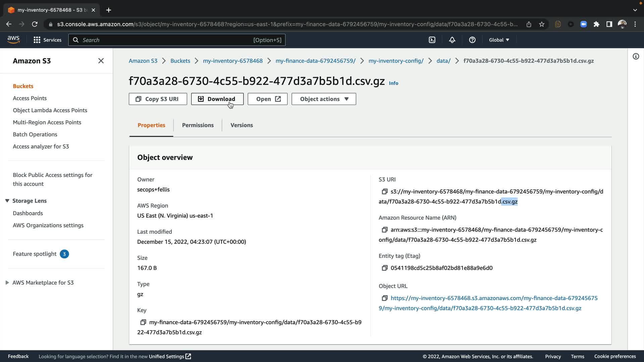Open the my-inventory-config/ breadcrumb link
This screenshot has width=644, height=362.
396,61
